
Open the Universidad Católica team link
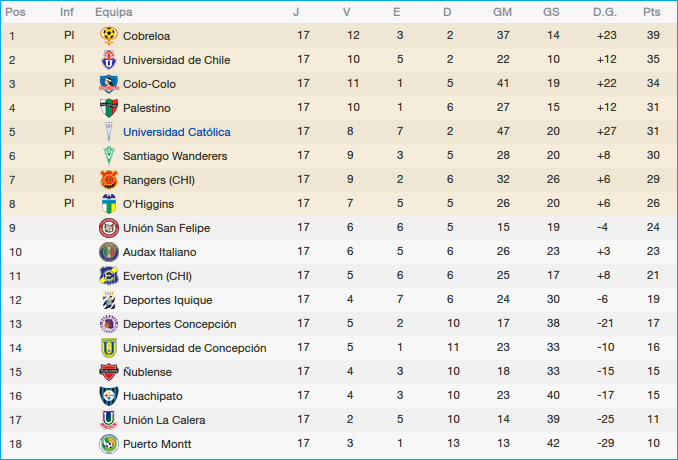[x=176, y=132]
